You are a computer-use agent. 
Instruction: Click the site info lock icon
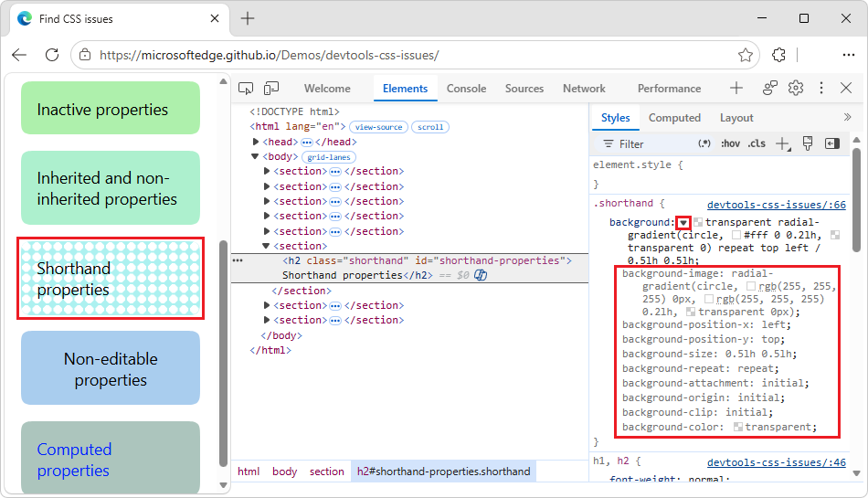[x=85, y=55]
